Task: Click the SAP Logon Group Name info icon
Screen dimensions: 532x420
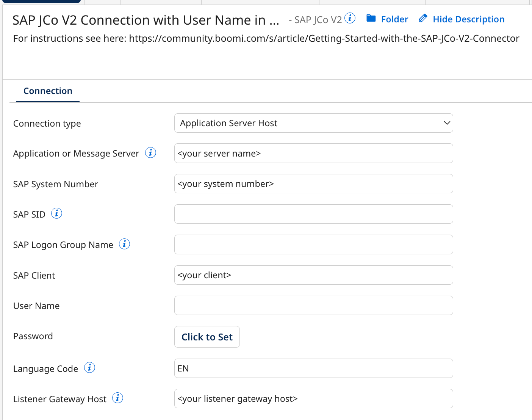Action: click(x=124, y=244)
